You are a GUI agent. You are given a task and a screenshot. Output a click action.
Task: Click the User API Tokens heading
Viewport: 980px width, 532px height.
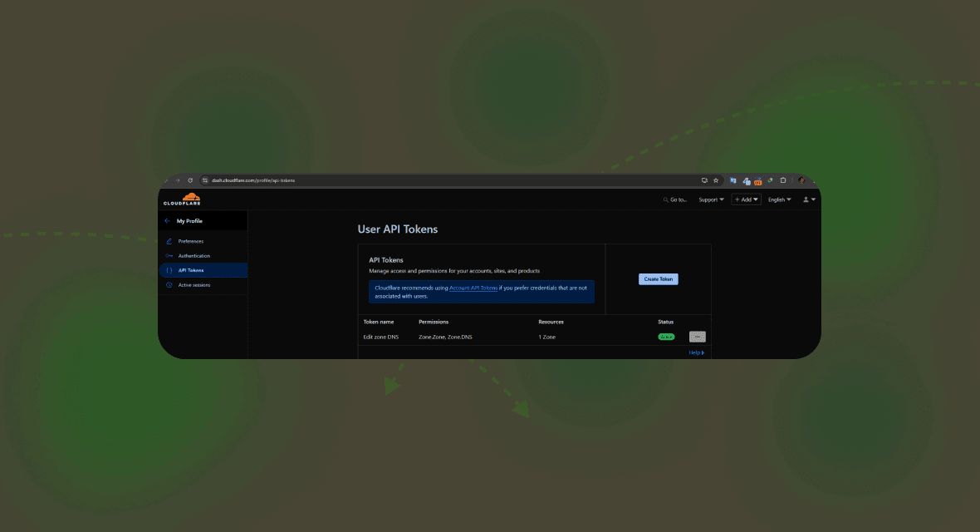(398, 229)
